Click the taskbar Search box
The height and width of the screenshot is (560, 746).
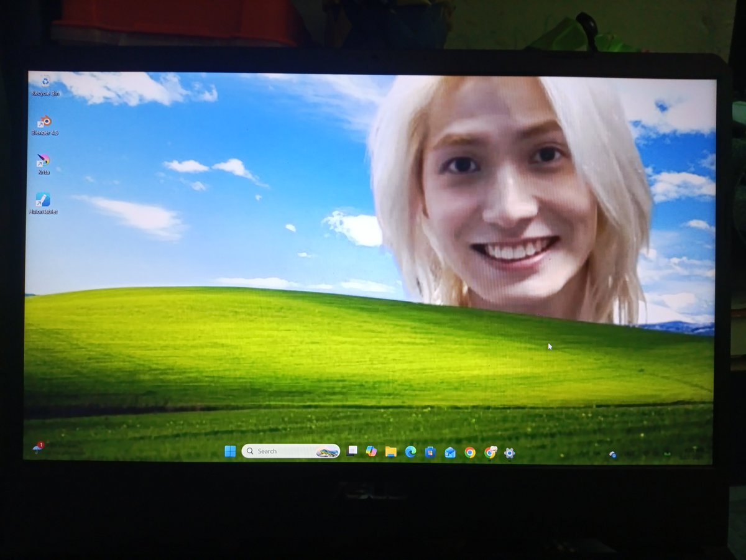tap(291, 451)
